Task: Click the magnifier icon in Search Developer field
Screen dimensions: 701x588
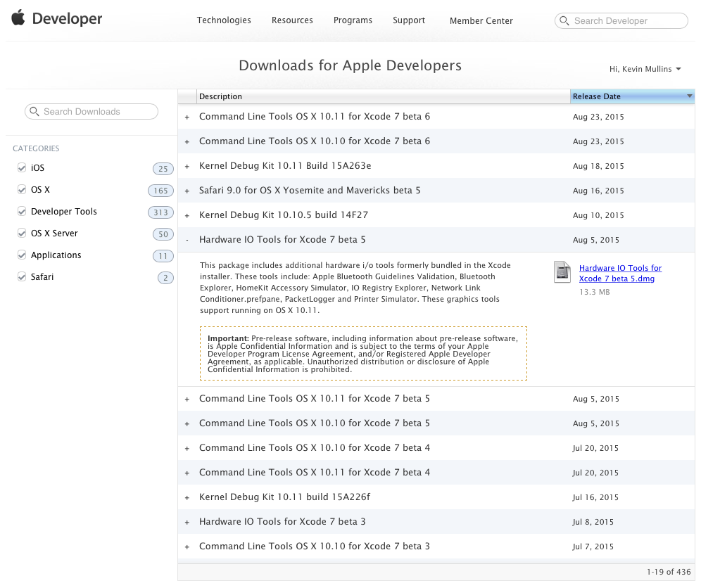Action: 564,20
